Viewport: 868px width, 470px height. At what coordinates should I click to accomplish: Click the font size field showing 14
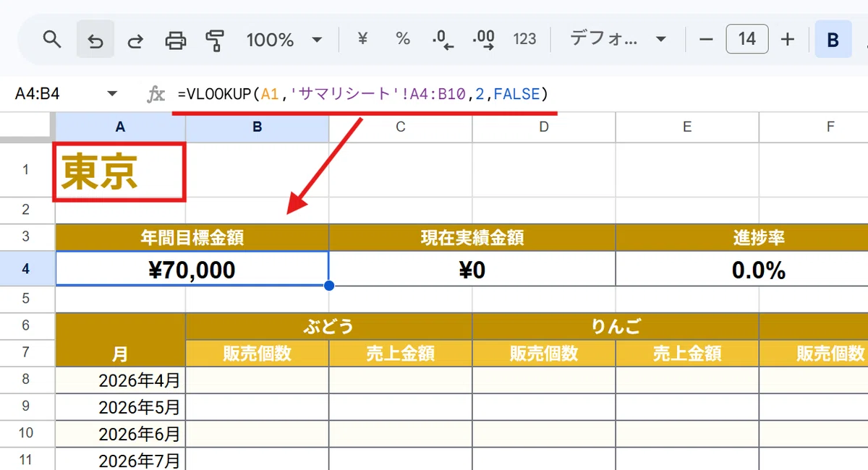coord(747,39)
